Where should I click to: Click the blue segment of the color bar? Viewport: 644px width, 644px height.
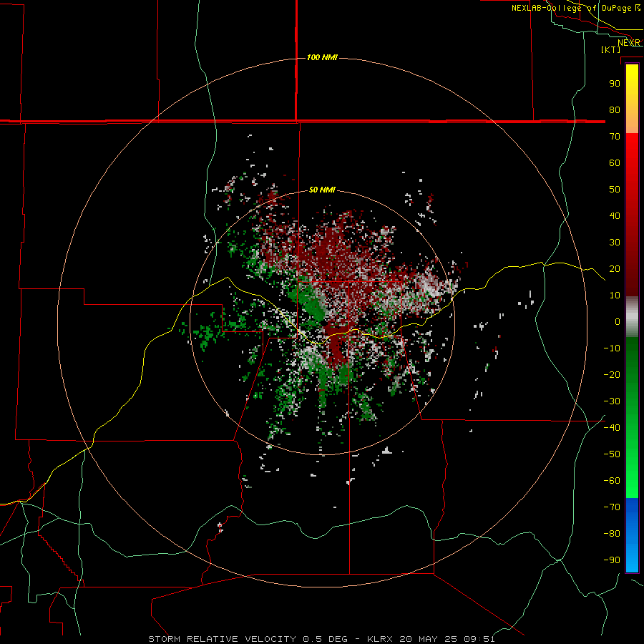(x=632, y=535)
